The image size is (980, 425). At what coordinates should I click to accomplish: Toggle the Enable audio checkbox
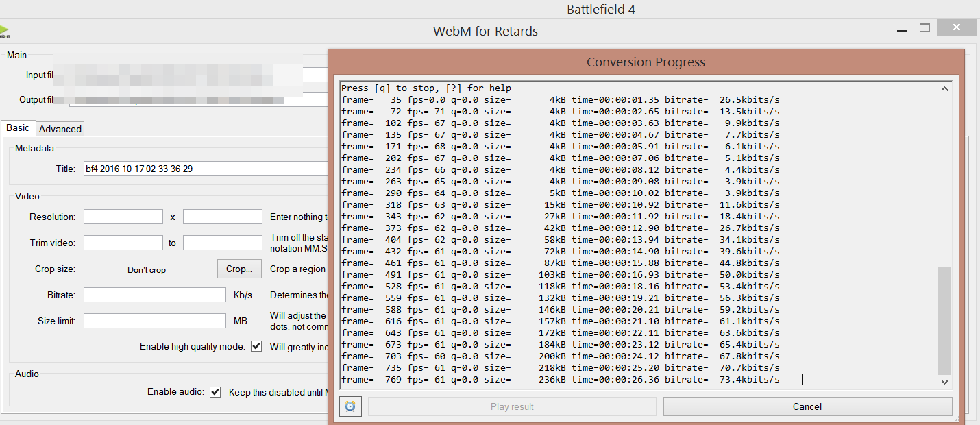pos(215,392)
